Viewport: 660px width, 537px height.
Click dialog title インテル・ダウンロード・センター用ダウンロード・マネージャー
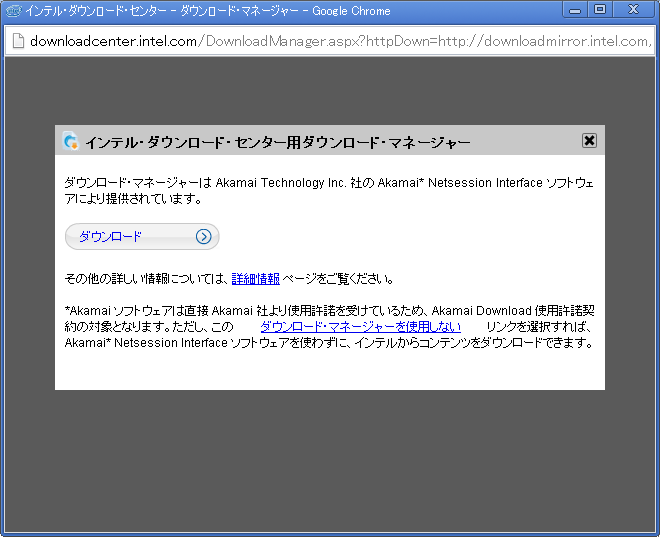tap(277, 143)
